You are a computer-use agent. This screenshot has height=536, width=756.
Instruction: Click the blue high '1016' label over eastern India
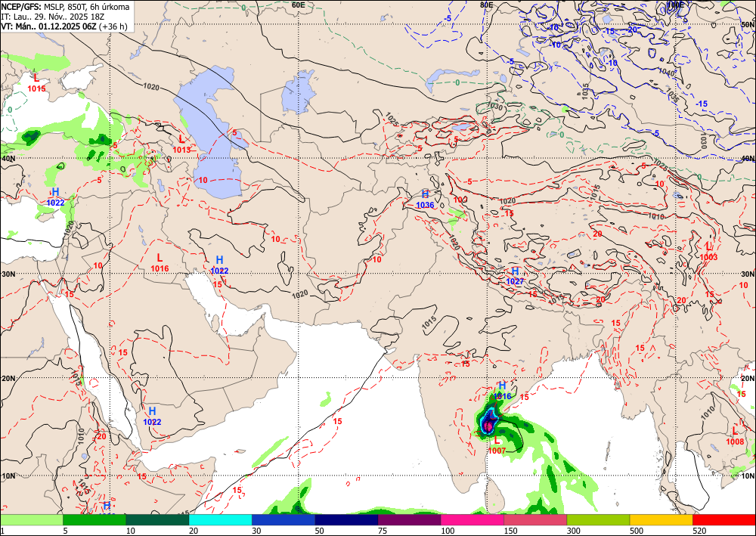[502, 396]
